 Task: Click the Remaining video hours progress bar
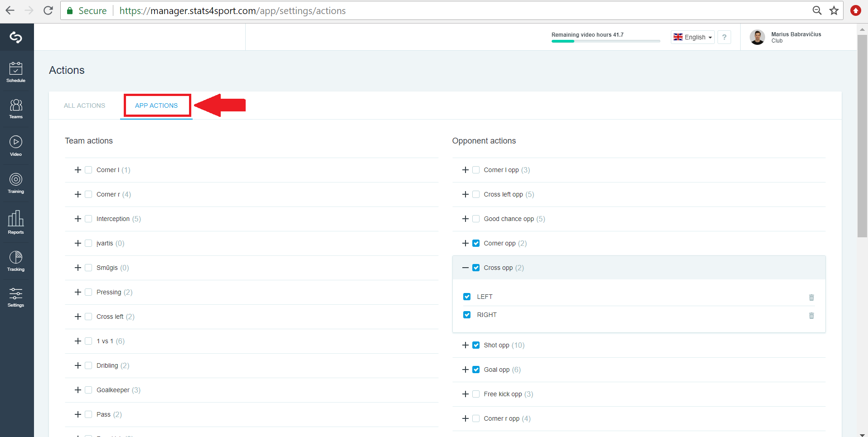pyautogui.click(x=606, y=41)
